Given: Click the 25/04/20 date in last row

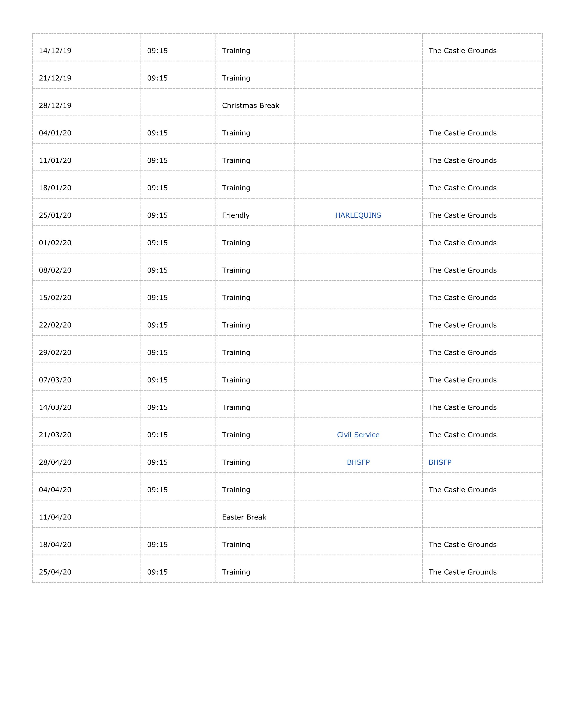Looking at the screenshot, I should click(x=55, y=572).
